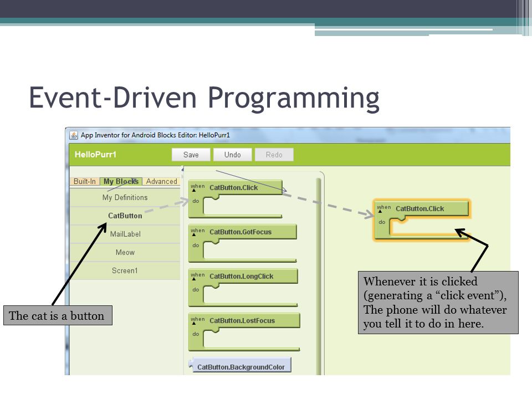Open the MailLabel drawer
Image resolution: width=532 pixels, height=399 pixels.
point(125,234)
